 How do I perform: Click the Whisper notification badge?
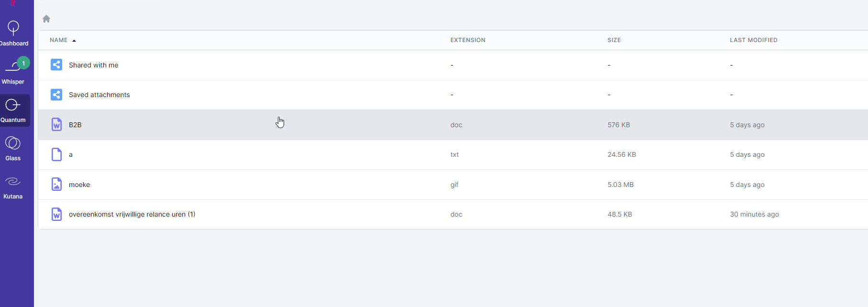point(23,63)
